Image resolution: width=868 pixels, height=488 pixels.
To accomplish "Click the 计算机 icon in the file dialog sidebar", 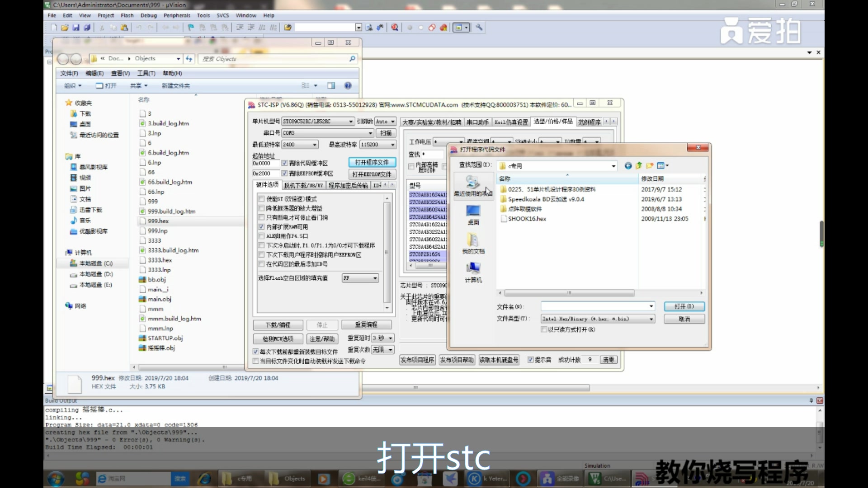I will point(472,271).
